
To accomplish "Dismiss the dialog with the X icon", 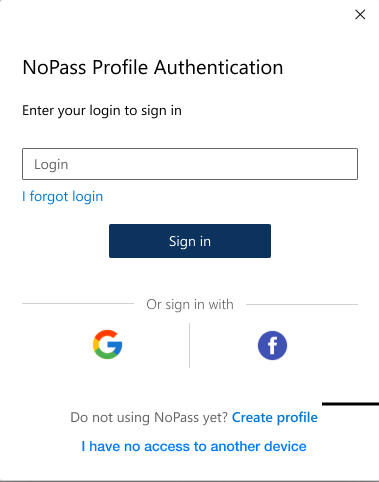I will tap(360, 14).
